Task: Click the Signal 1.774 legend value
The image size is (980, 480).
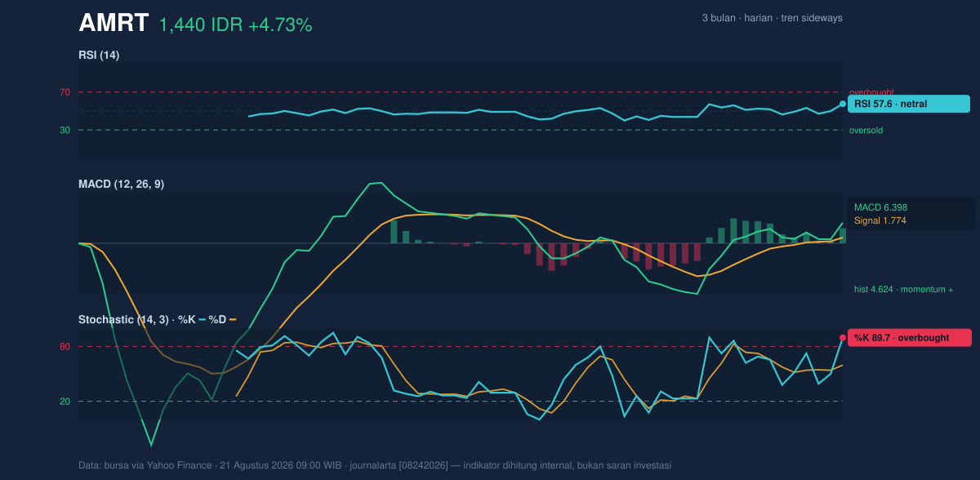Action: pyautogui.click(x=880, y=220)
